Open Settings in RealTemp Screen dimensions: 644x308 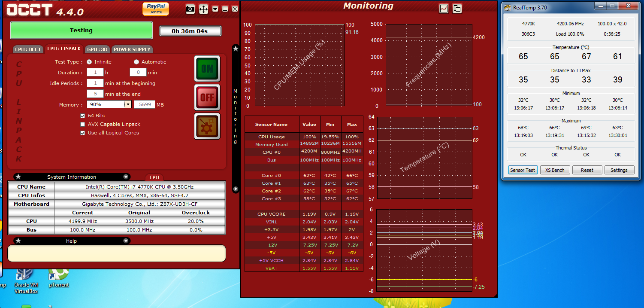[619, 170]
